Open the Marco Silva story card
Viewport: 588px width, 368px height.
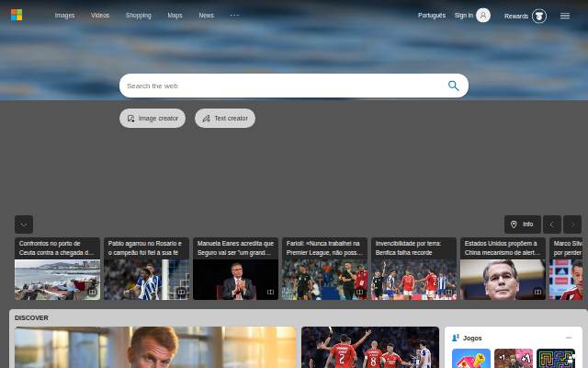[566, 269]
